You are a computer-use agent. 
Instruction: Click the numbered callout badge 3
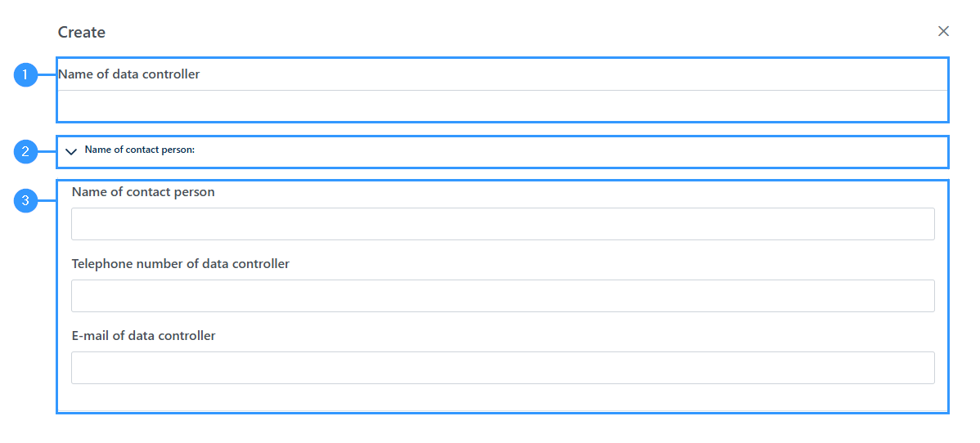[x=25, y=200]
